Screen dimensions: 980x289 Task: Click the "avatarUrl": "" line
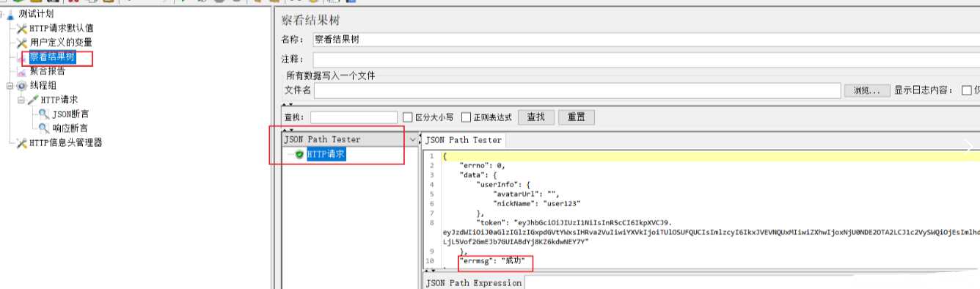point(526,194)
